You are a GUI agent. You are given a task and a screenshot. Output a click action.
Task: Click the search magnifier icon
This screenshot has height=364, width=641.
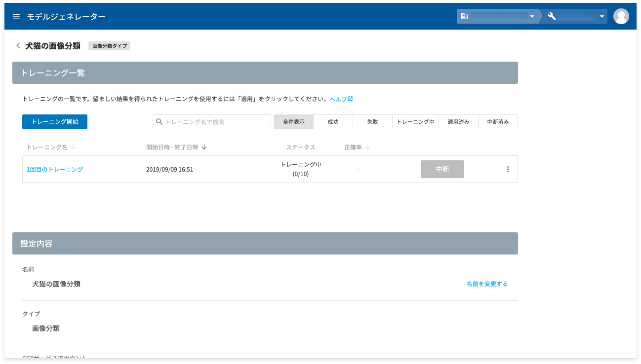[159, 122]
